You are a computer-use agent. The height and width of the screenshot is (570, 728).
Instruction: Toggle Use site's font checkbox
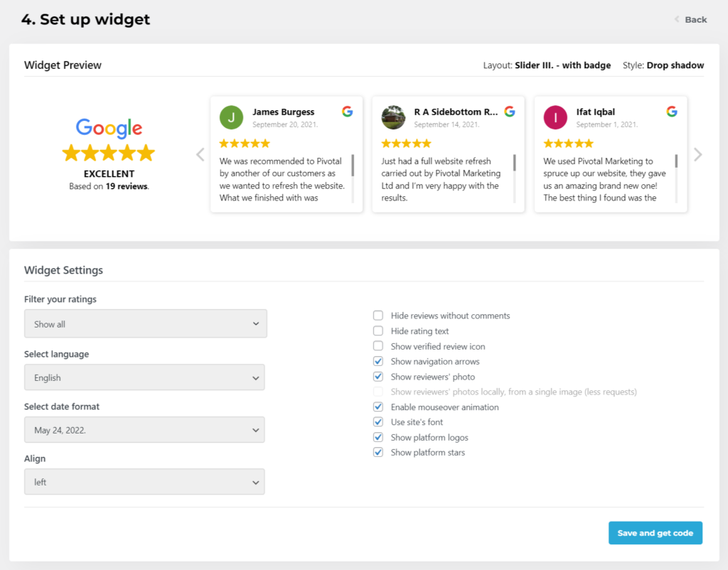[x=378, y=422]
